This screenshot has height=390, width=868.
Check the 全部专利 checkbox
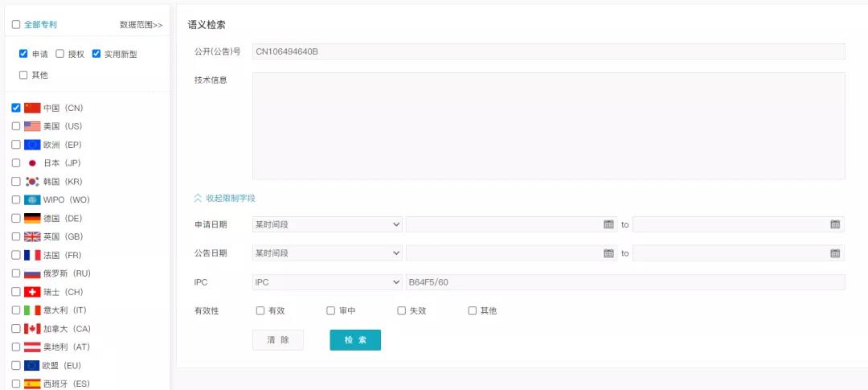tap(16, 24)
